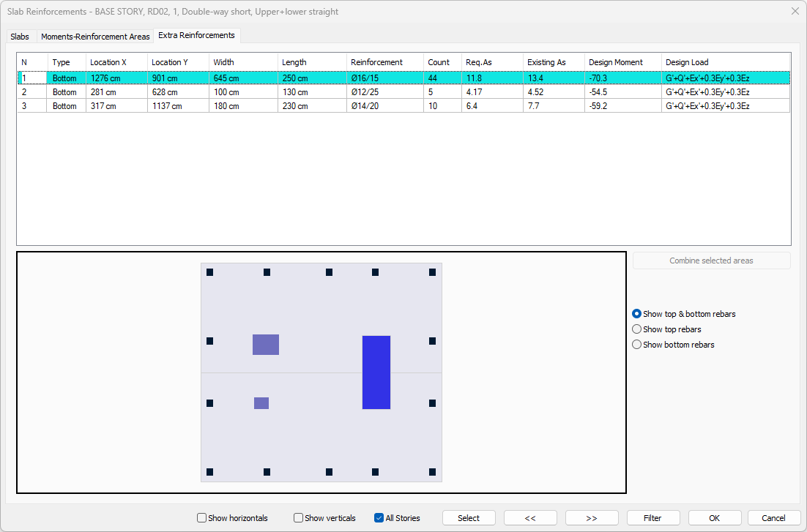The width and height of the screenshot is (807, 532).
Task: Enable Show horizontals checkbox
Action: click(x=233, y=518)
